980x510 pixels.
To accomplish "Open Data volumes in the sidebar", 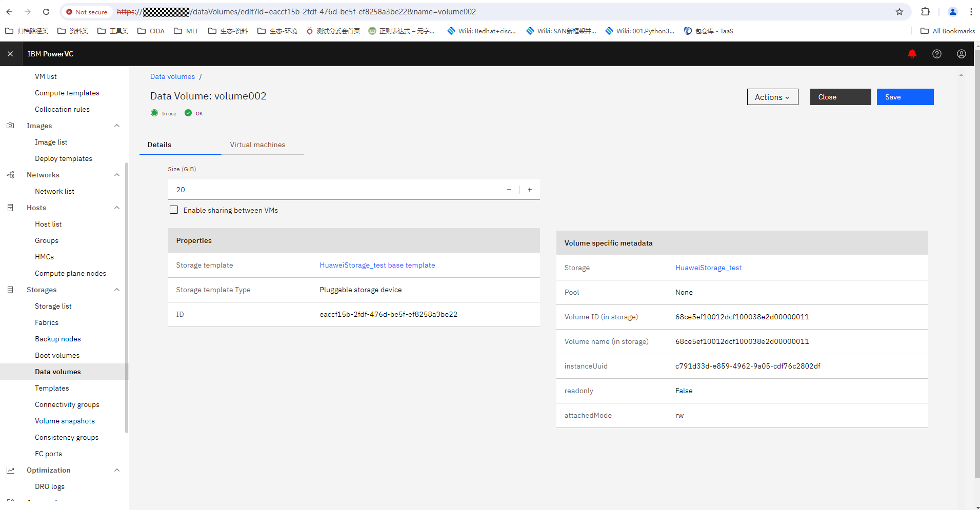I will tap(58, 372).
